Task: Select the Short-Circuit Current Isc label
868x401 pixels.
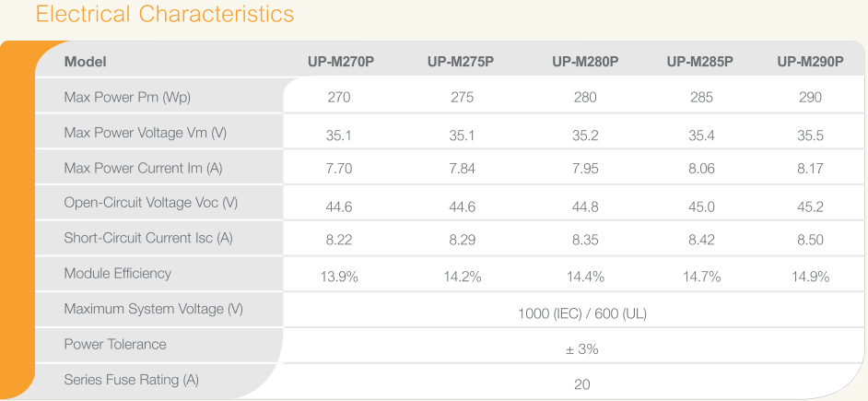Action: (x=148, y=238)
